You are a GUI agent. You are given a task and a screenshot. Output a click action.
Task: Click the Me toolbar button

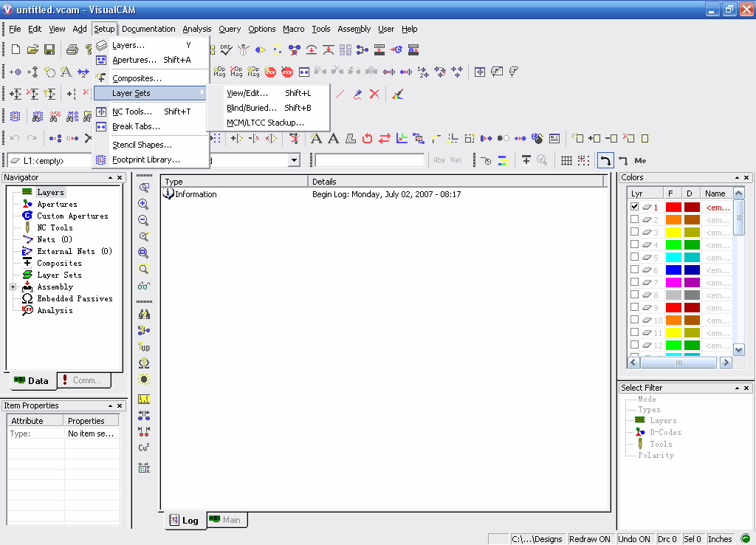640,160
